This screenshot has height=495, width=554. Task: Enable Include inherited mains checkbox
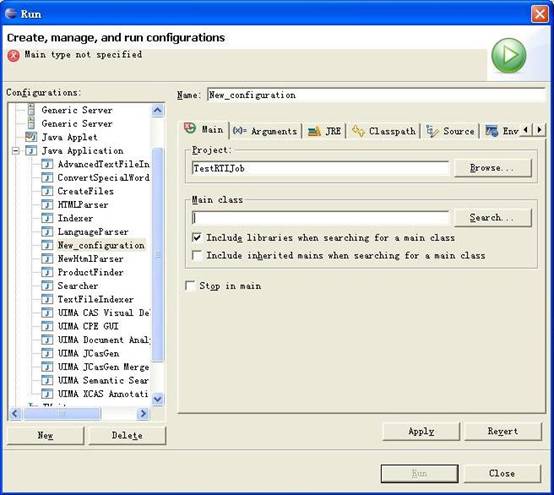coord(197,255)
